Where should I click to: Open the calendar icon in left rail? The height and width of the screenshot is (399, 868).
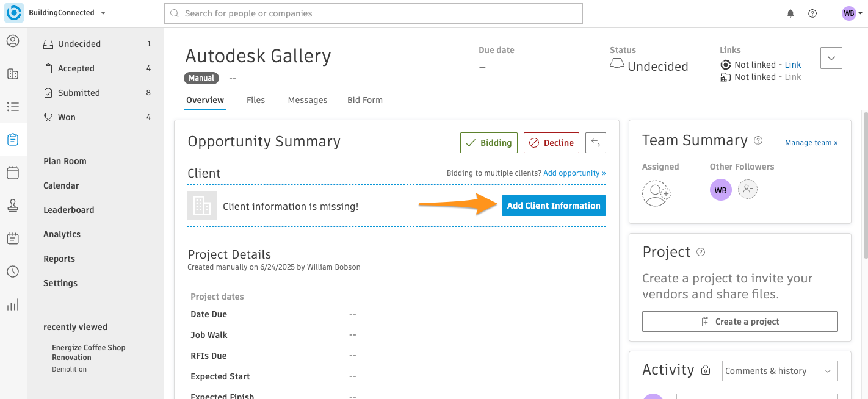click(x=13, y=173)
